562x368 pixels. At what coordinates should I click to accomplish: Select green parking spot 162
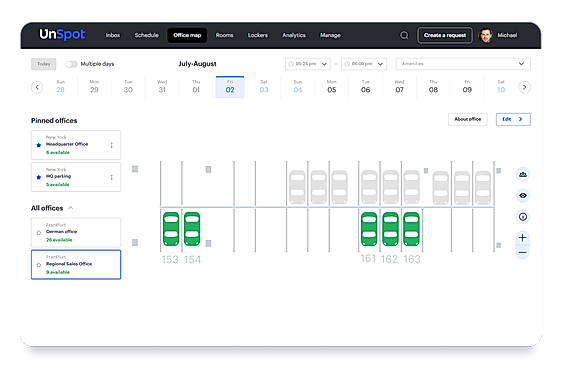pos(390,229)
